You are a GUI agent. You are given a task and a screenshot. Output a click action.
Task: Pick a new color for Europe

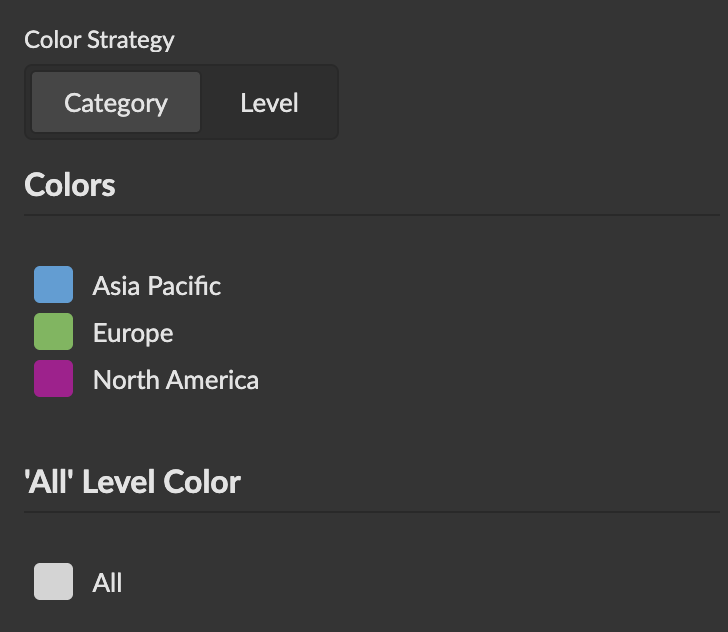tap(53, 332)
